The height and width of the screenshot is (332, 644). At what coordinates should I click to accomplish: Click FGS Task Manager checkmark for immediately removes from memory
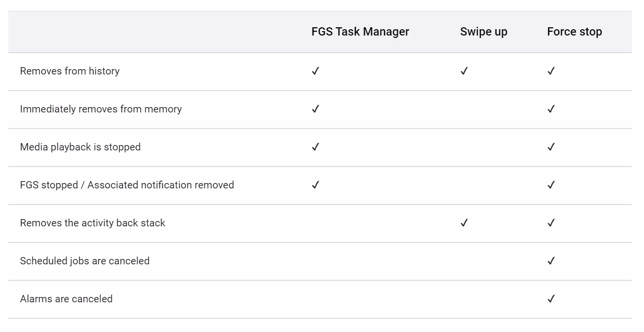315,109
